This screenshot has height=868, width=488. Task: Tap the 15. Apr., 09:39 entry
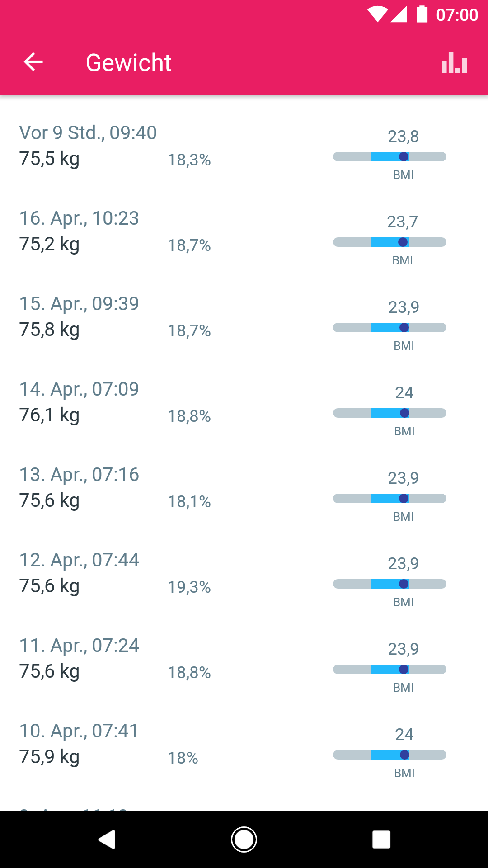[79, 316]
